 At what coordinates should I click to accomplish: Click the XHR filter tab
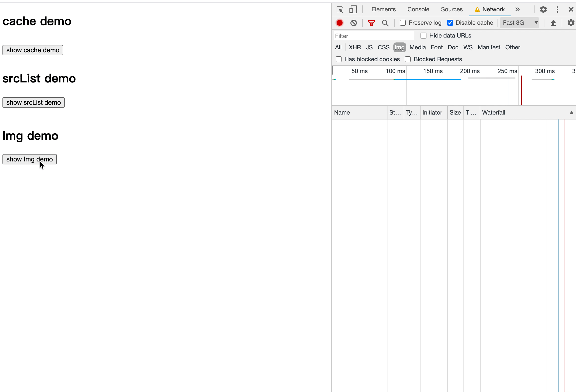coord(354,47)
